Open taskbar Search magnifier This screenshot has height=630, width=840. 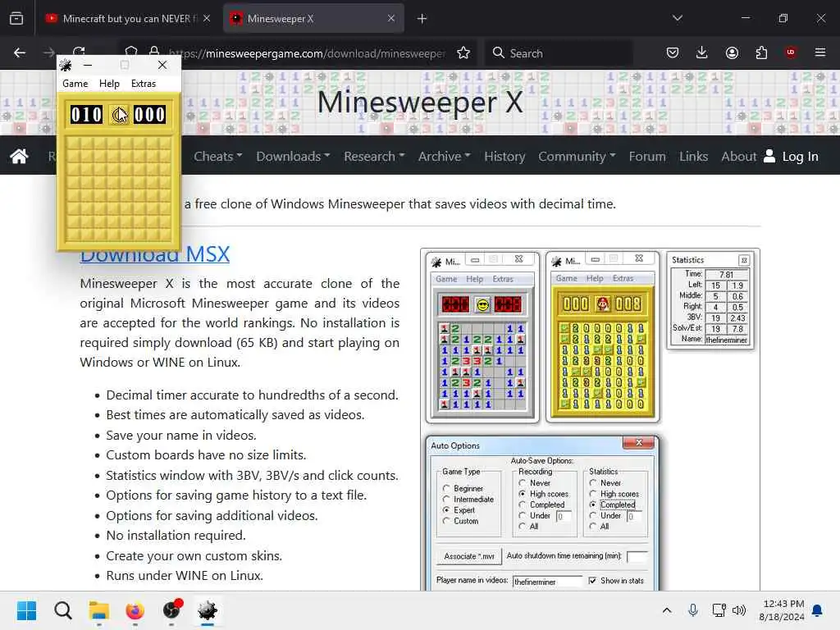[63, 610]
